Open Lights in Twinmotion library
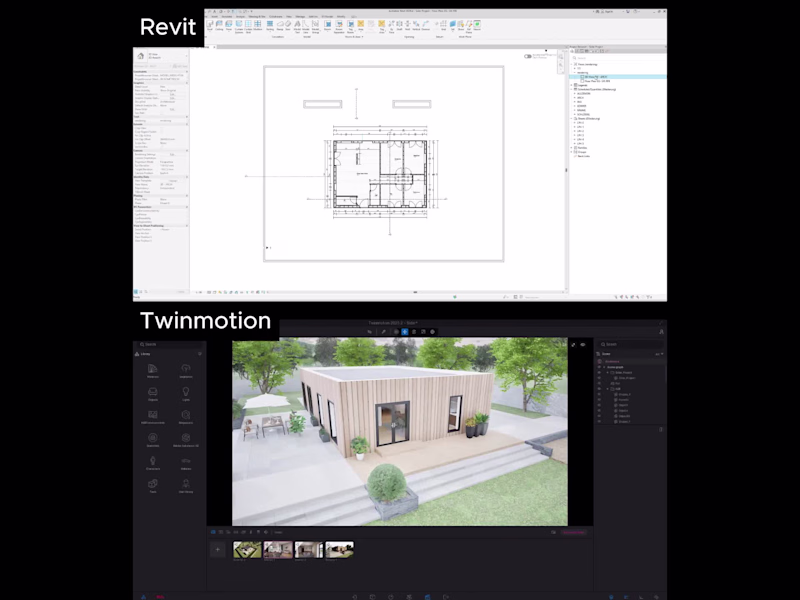This screenshot has height=600, width=800. click(186, 394)
